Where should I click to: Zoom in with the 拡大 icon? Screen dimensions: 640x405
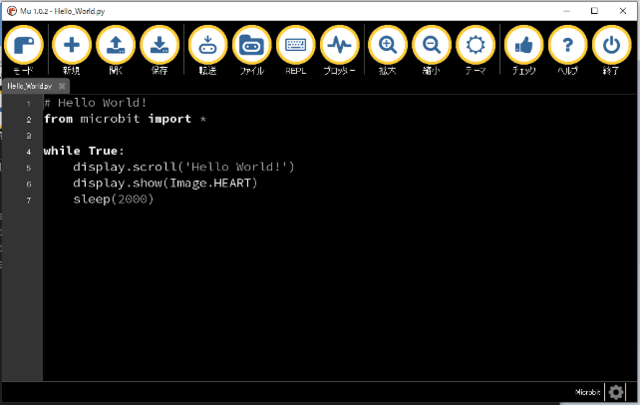388,46
